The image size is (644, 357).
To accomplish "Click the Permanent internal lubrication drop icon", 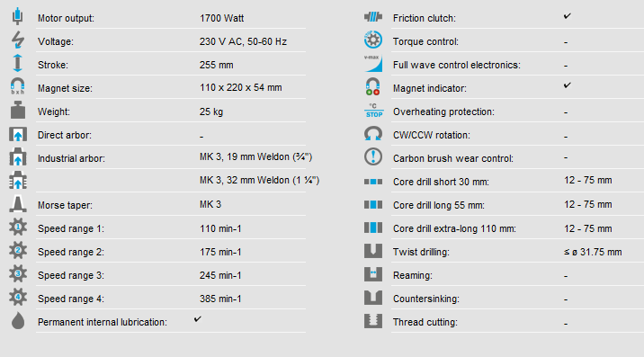I will (x=18, y=320).
